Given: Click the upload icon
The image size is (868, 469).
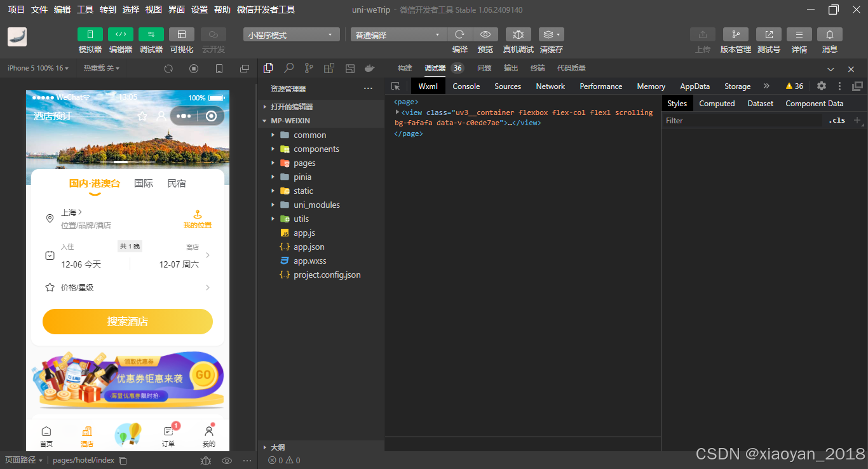Looking at the screenshot, I should pos(703,34).
